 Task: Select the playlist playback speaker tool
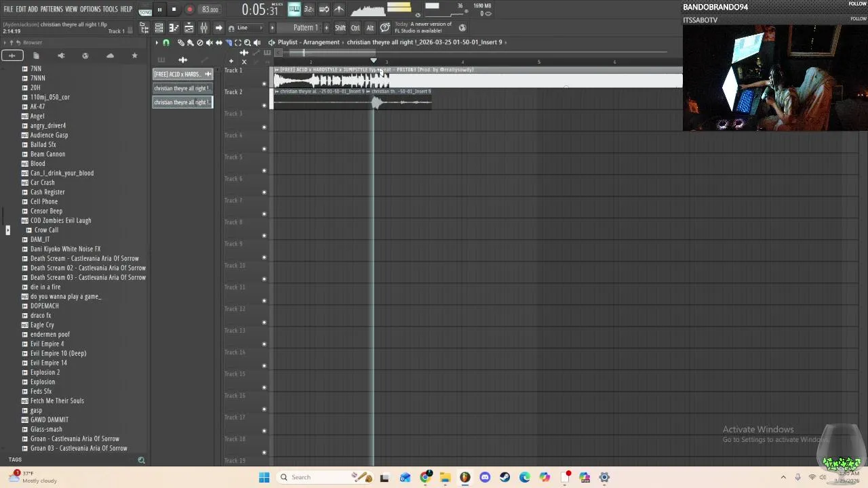click(x=257, y=43)
